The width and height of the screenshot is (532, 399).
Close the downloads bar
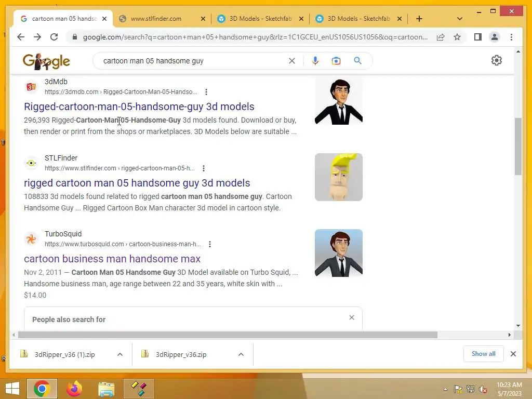(x=513, y=354)
